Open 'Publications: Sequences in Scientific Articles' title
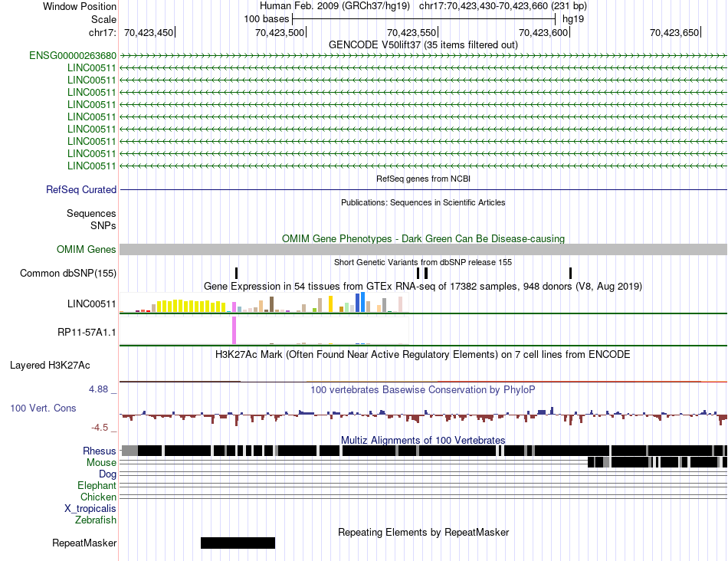This screenshot has height=561, width=728. point(423,202)
